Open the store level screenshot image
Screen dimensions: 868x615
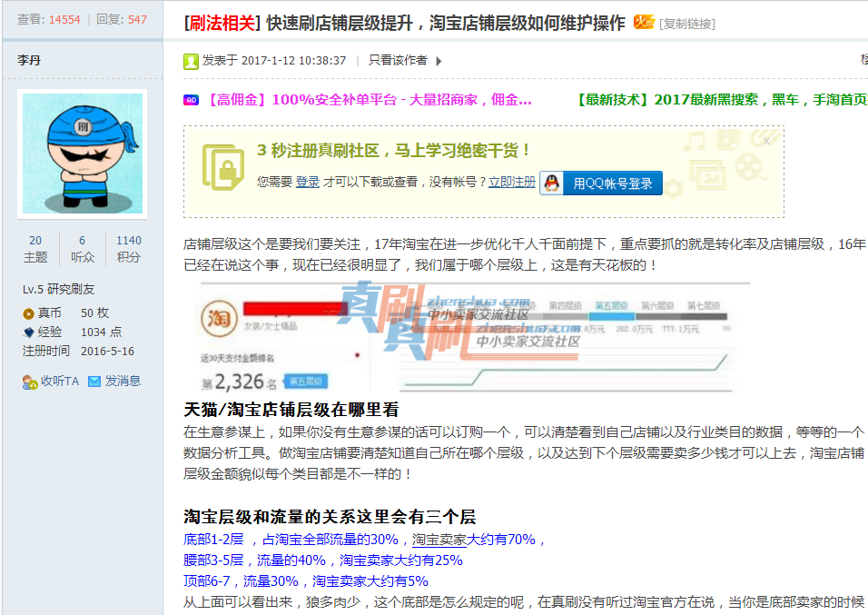(467, 337)
